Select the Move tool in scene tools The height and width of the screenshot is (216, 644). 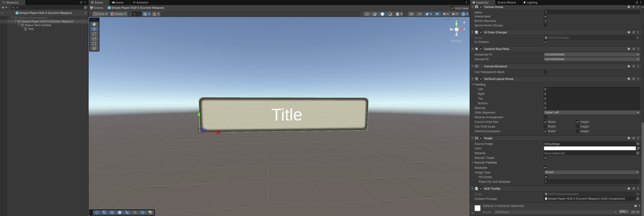point(94,29)
